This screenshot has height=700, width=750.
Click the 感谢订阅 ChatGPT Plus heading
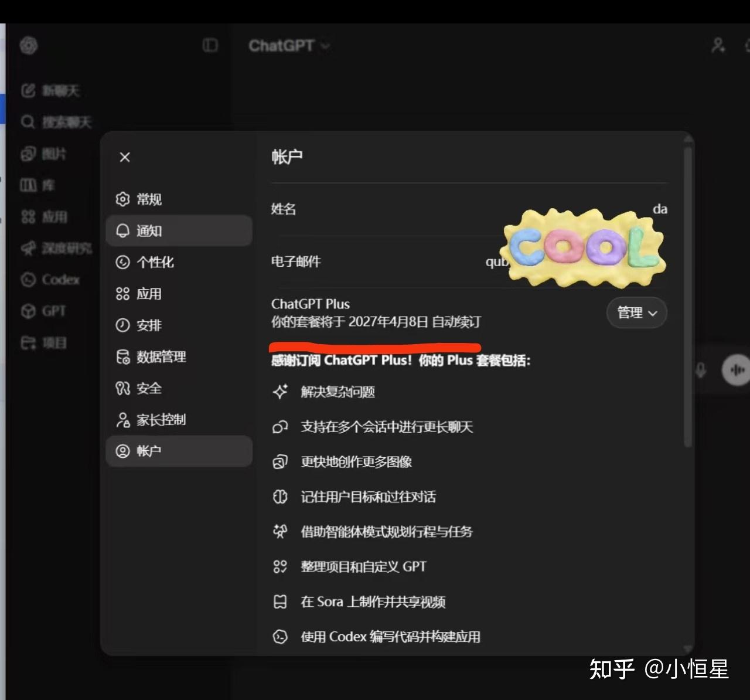point(401,360)
